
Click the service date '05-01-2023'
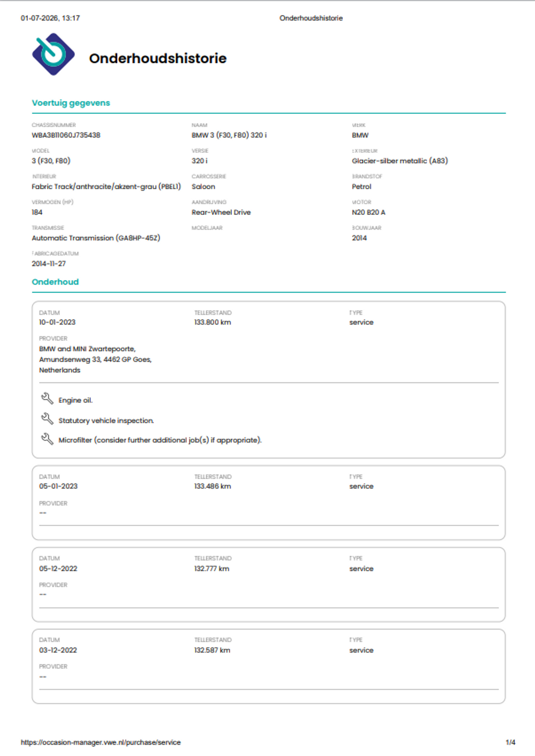[x=58, y=486]
